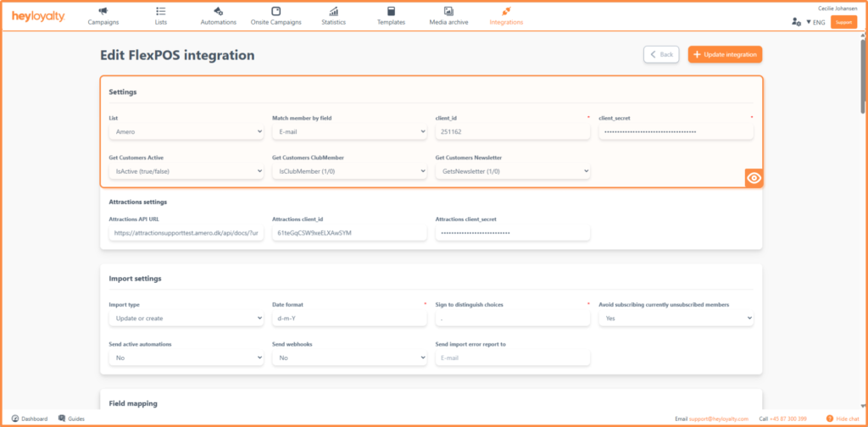The height and width of the screenshot is (427, 868).
Task: Open the Onsite Campaigns icon
Action: coord(275,11)
